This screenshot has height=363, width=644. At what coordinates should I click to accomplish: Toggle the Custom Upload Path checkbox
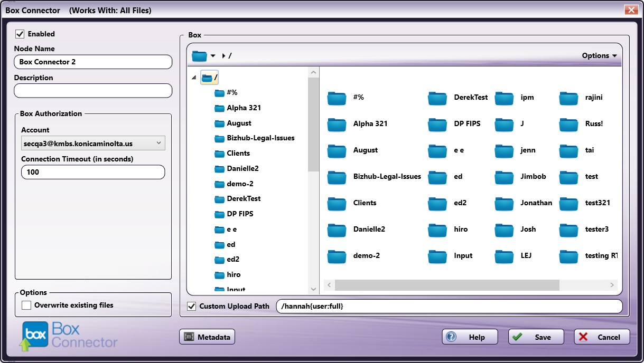191,306
